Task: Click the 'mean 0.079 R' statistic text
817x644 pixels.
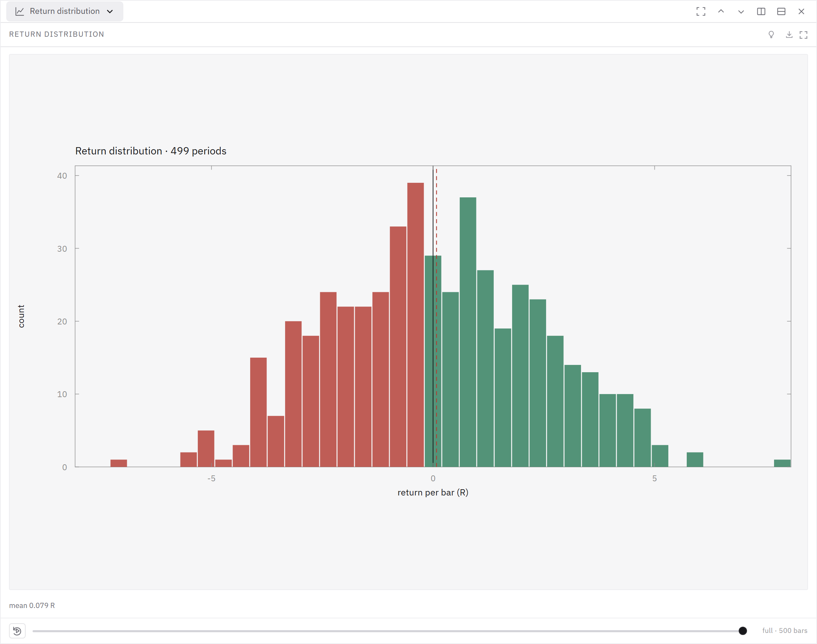Action: pyautogui.click(x=32, y=605)
